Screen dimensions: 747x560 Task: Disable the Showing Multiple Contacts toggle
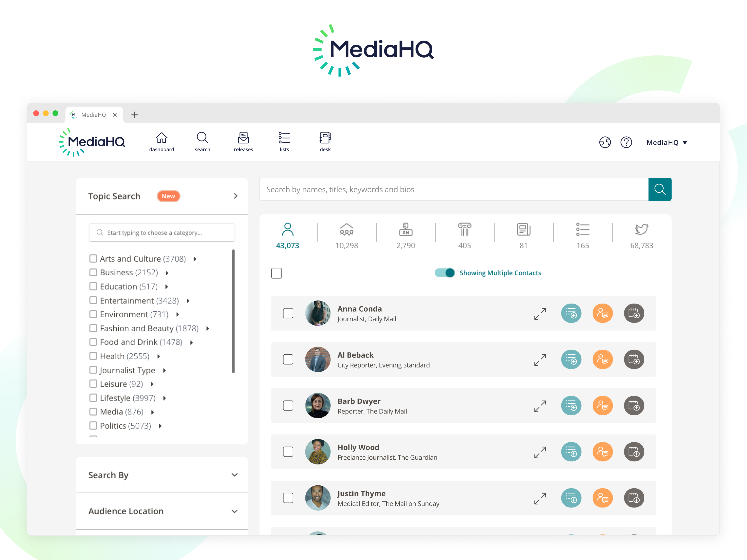coord(445,273)
